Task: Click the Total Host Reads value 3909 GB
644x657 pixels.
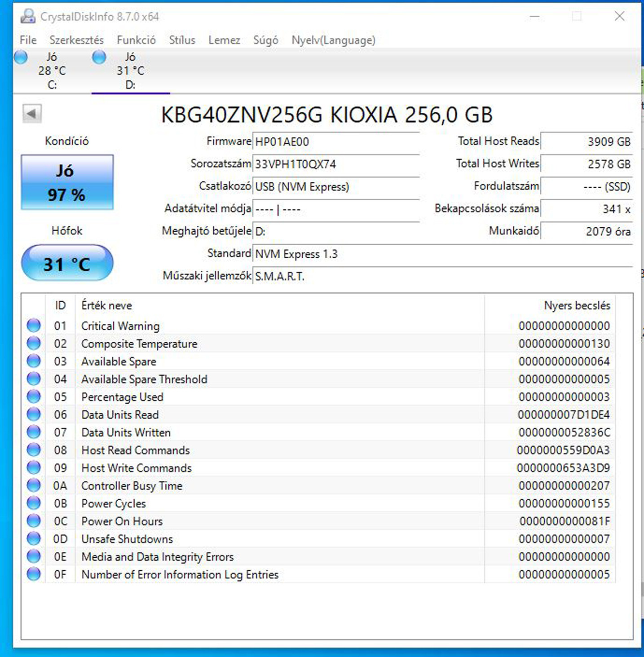Action: point(586,142)
